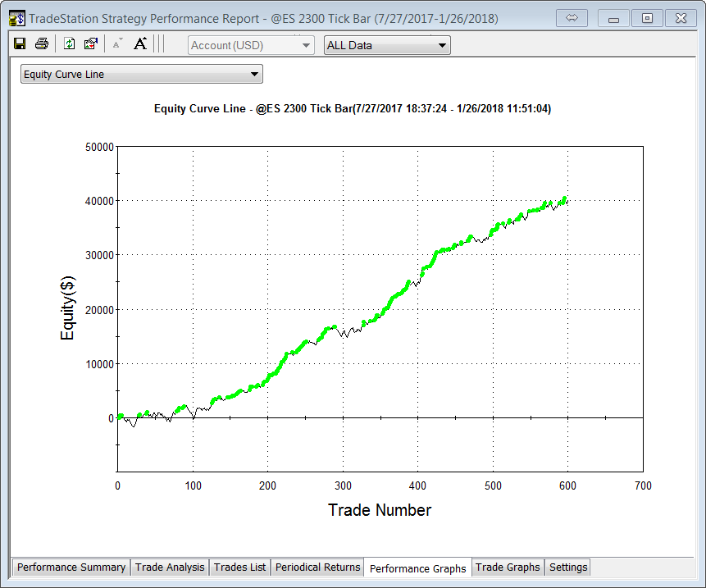
Task: Click the double-arrow button in title bar
Action: click(x=572, y=18)
